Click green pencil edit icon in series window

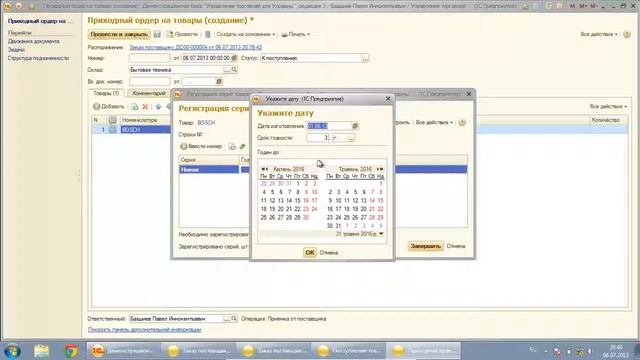click(242, 147)
